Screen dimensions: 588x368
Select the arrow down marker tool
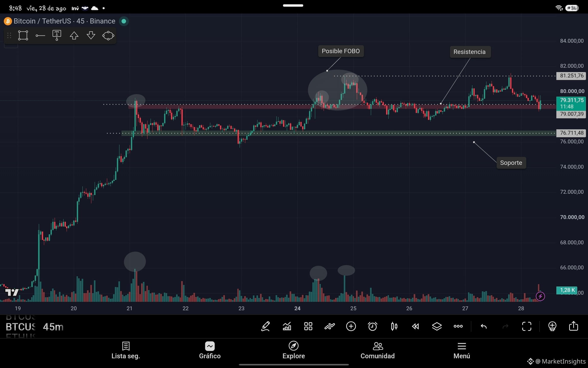pos(91,36)
